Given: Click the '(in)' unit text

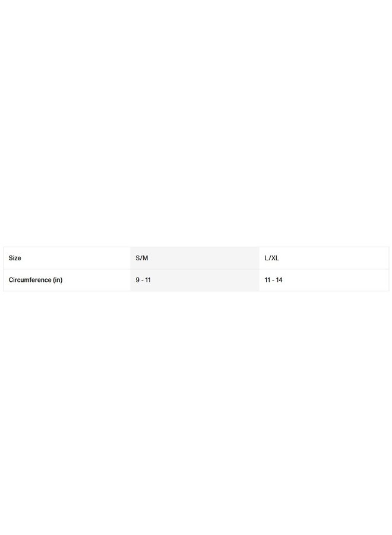Looking at the screenshot, I should point(58,280).
